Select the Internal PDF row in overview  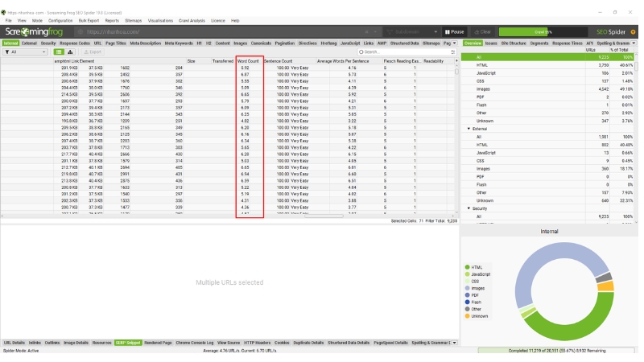pyautogui.click(x=547, y=97)
